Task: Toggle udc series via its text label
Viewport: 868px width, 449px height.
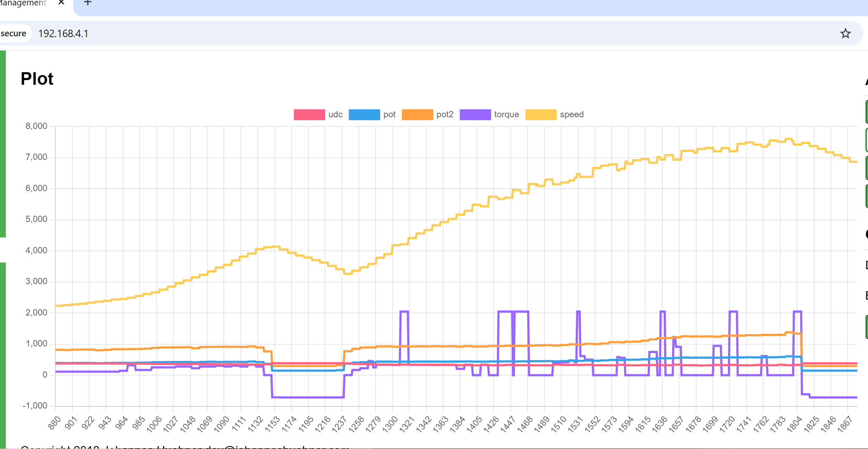Action: pyautogui.click(x=335, y=114)
